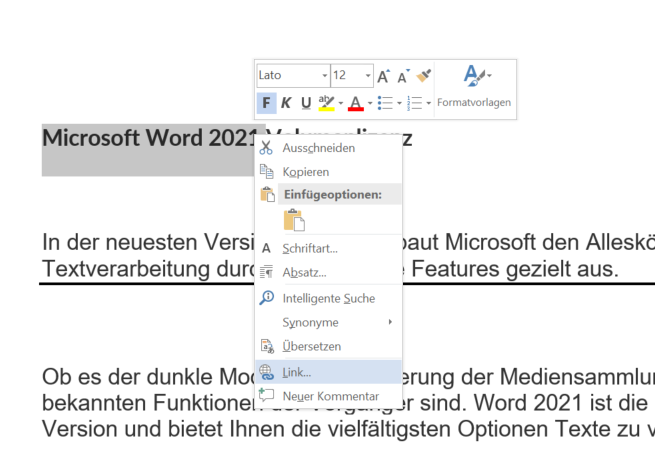Image resolution: width=655 pixels, height=454 pixels.
Task: Click the comment bubble icon for Neuer Kommentar
Action: (267, 395)
